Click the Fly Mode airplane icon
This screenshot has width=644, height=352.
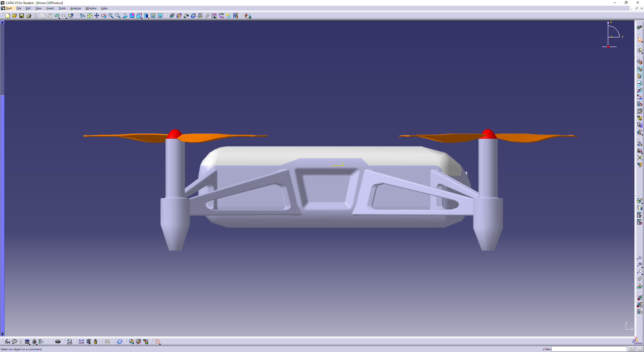83,16
